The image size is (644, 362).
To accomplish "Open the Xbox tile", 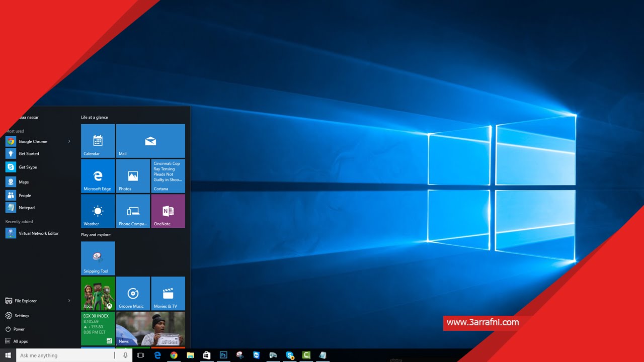I will pos(98,293).
